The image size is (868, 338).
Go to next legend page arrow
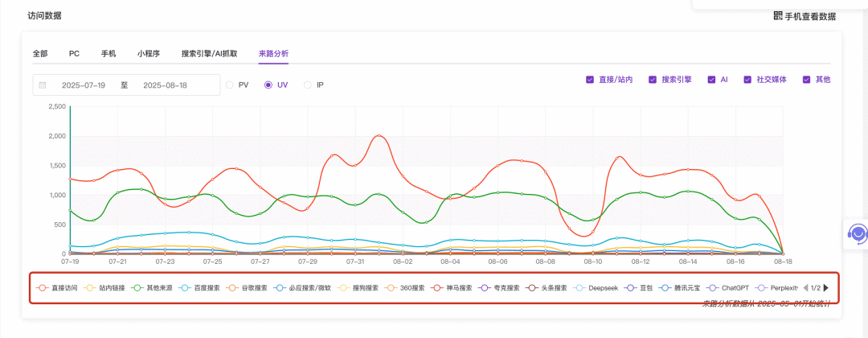[825, 287]
